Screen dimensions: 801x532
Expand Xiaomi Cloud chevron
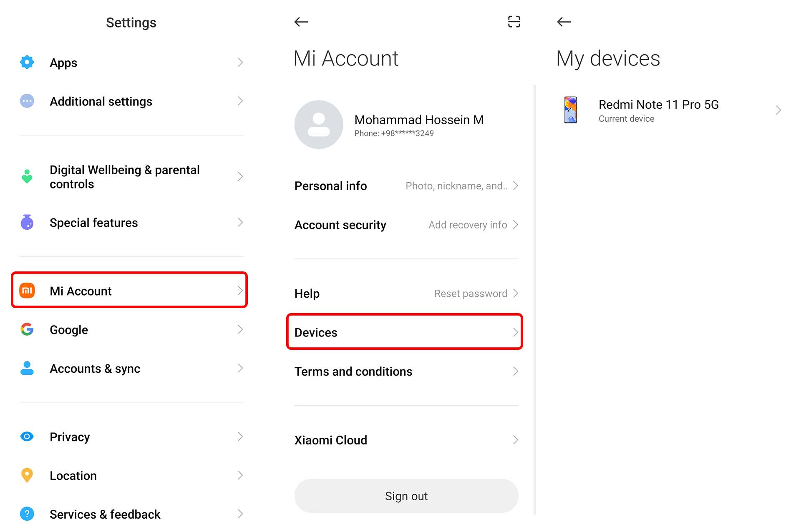coord(516,440)
